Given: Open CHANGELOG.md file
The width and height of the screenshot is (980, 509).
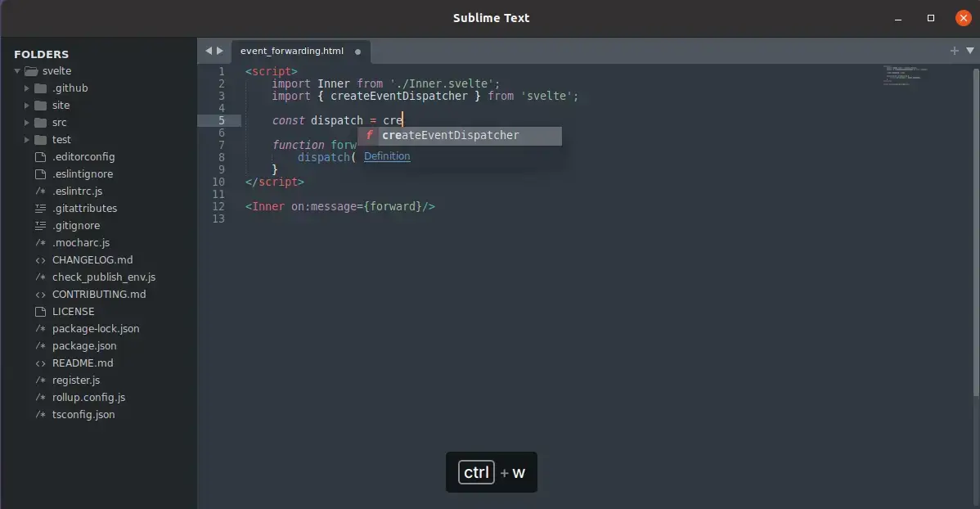Looking at the screenshot, I should tap(92, 260).
